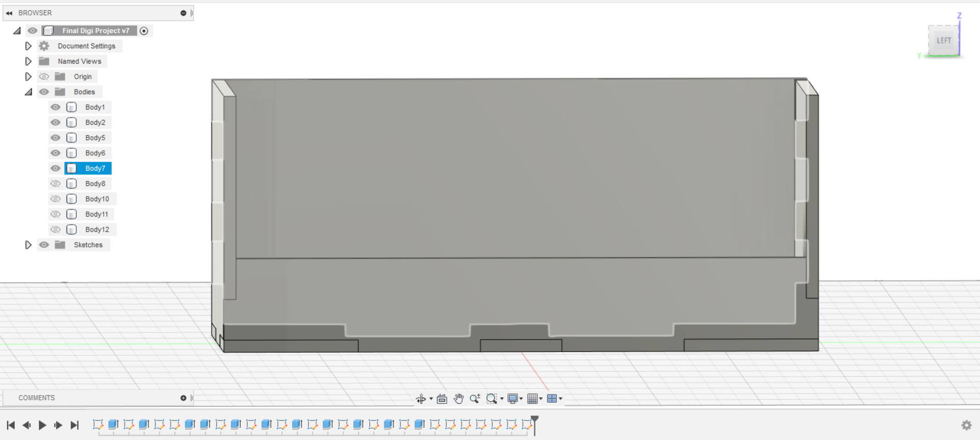980x440 pixels.
Task: Select Body2 in the browser
Action: click(95, 122)
